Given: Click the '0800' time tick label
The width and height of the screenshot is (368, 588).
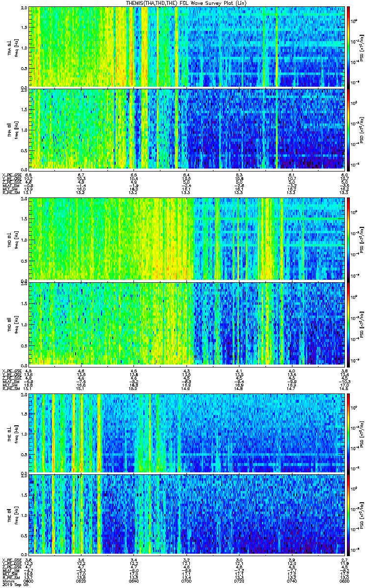Looking at the screenshot, I should (344, 581).
